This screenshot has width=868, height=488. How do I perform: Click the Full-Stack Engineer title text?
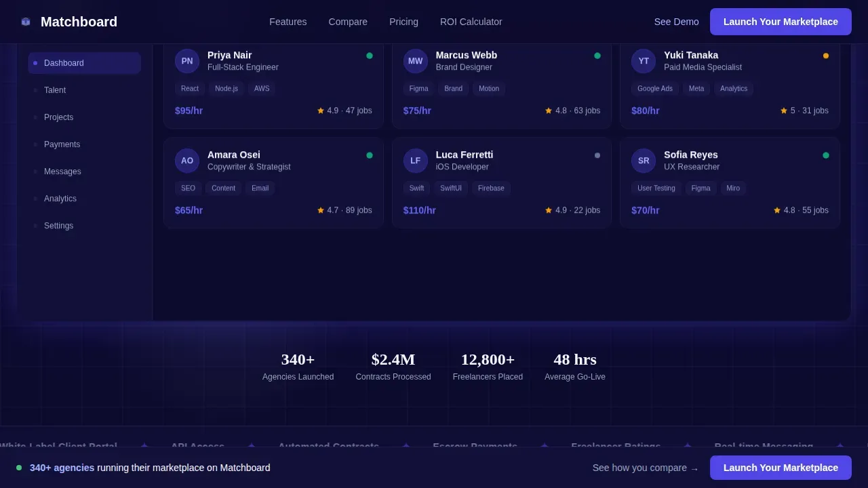[x=243, y=67]
